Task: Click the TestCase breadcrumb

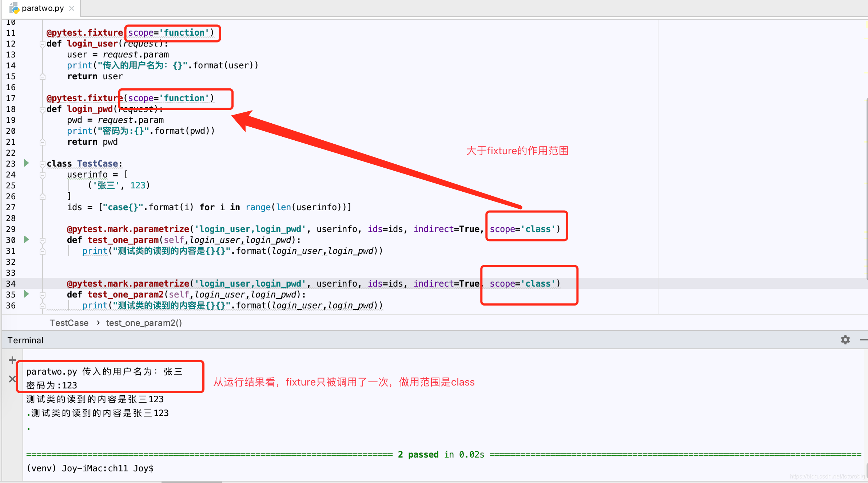Action: click(x=69, y=323)
